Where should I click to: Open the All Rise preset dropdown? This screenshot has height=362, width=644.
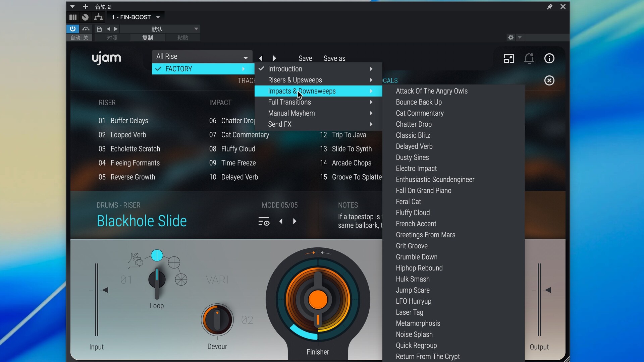point(202,57)
